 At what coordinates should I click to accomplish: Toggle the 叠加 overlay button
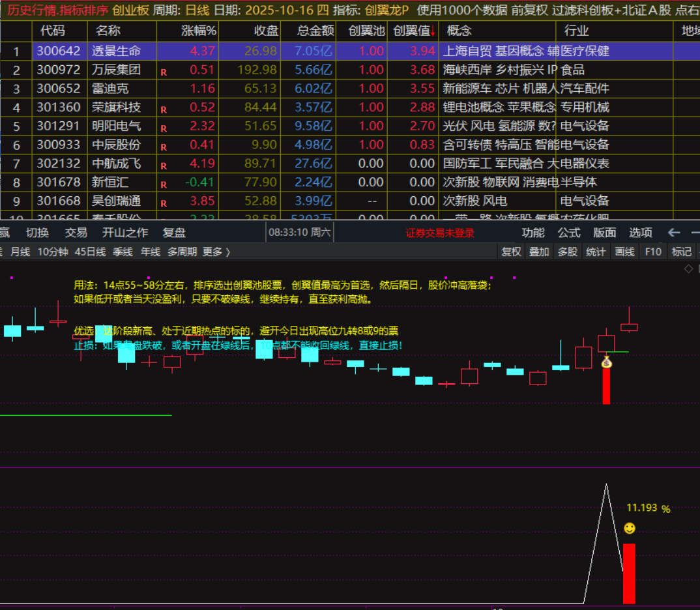(x=539, y=252)
